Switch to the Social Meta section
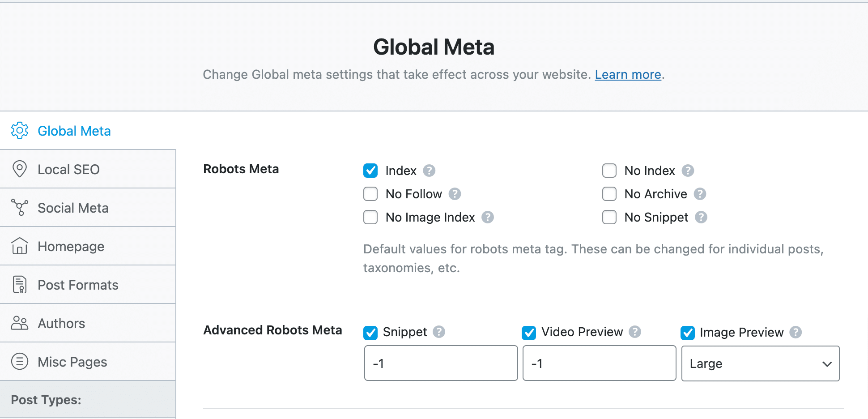 (x=73, y=207)
